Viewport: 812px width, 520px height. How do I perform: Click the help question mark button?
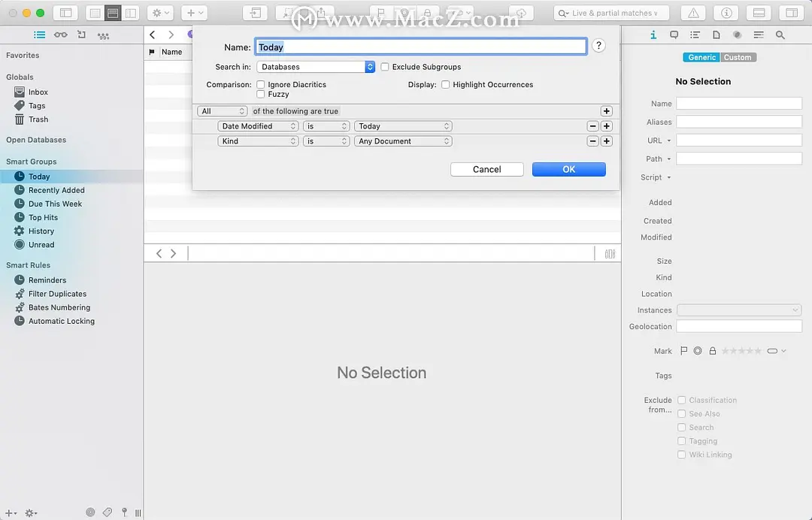click(x=598, y=46)
